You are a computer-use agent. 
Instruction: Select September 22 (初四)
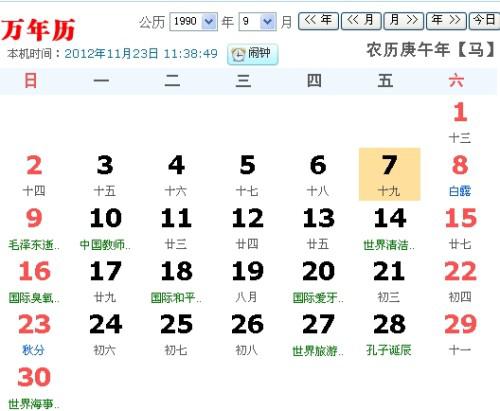point(460,281)
